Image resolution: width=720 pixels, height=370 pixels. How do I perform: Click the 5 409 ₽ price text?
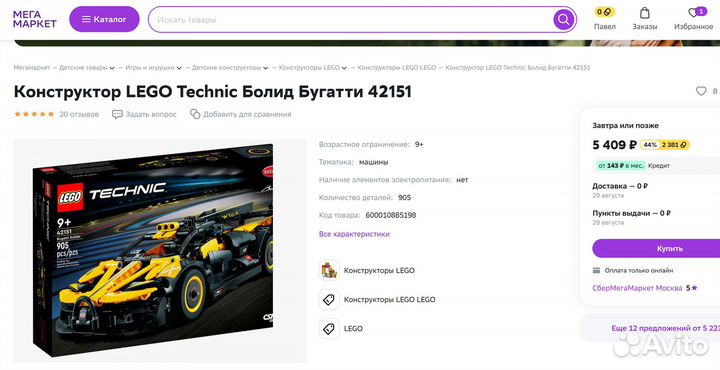click(x=614, y=145)
